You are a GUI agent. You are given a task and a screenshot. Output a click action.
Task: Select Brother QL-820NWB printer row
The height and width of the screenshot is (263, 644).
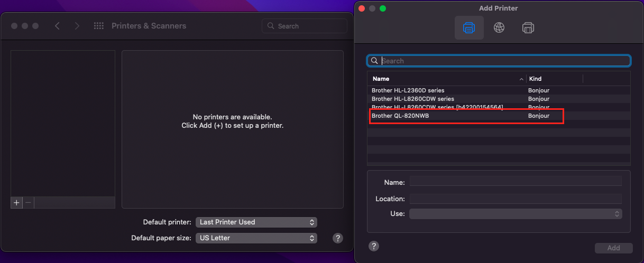(499, 116)
